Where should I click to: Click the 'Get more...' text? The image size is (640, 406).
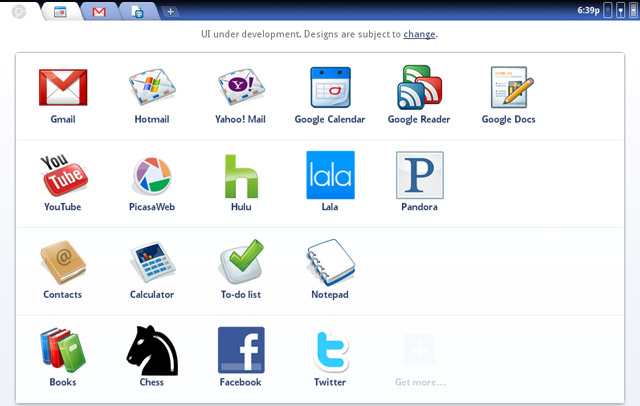pos(420,382)
